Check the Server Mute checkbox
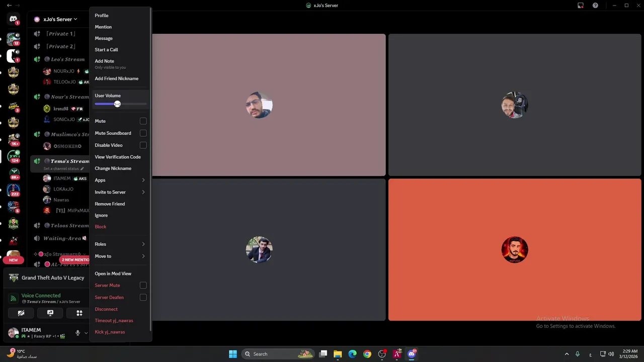644x362 pixels. click(143, 286)
